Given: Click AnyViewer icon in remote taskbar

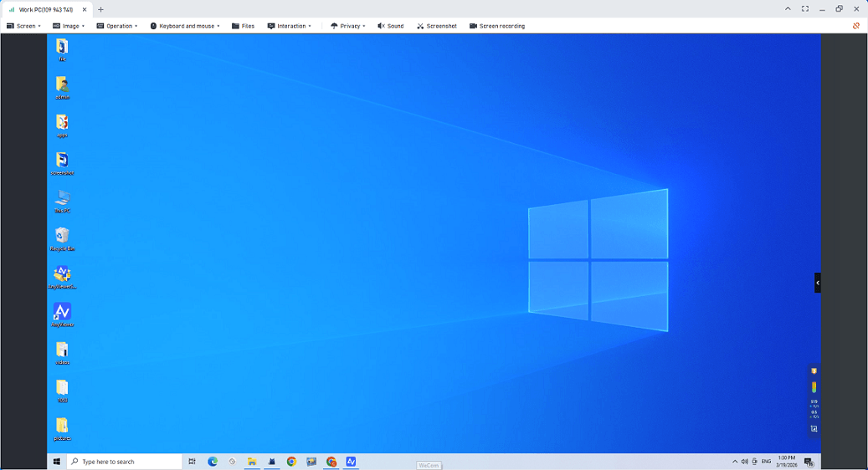Looking at the screenshot, I should [351, 462].
